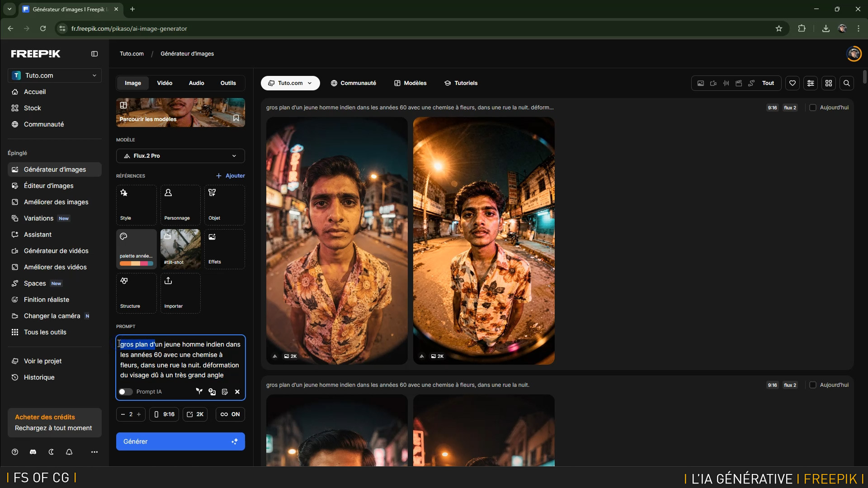Open Tuto.com project dropdown in gallery header
The height and width of the screenshot is (488, 868).
tap(290, 83)
